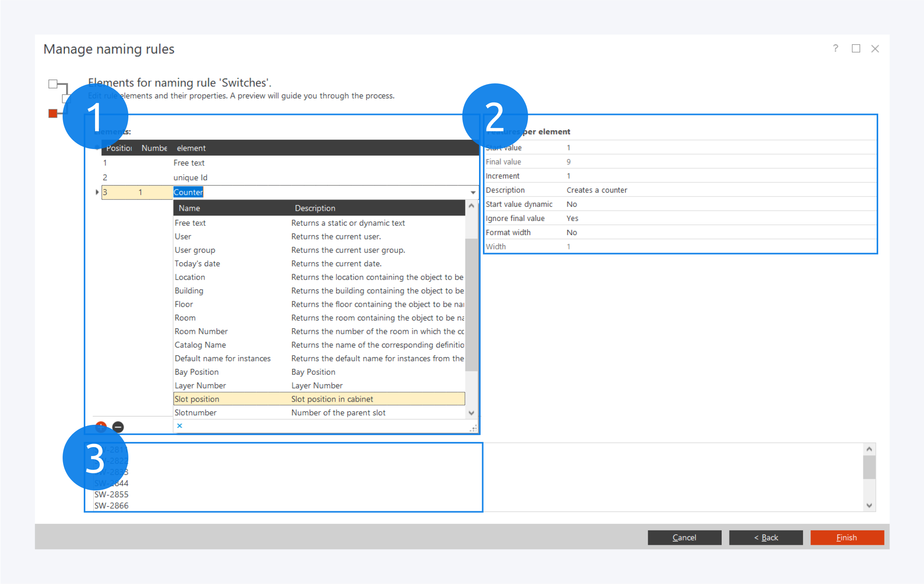Select Catalog Name from the list
This screenshot has width=924, height=584.
click(x=200, y=345)
